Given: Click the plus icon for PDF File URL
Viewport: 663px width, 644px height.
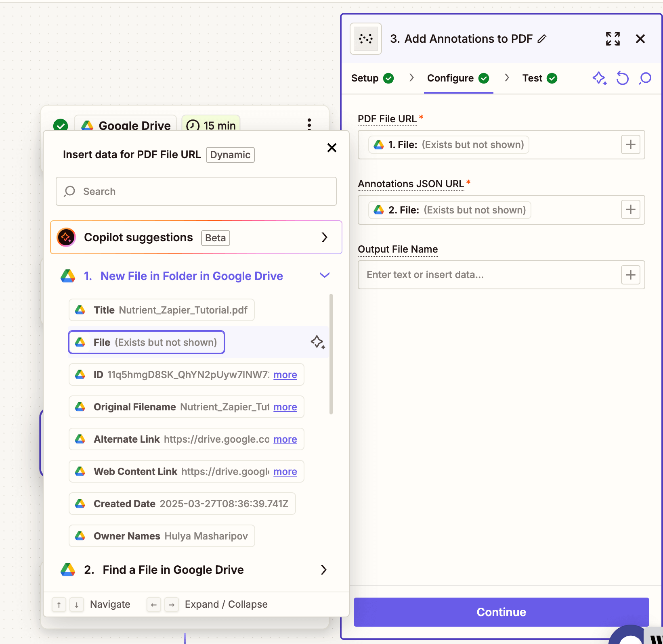Looking at the screenshot, I should (630, 144).
